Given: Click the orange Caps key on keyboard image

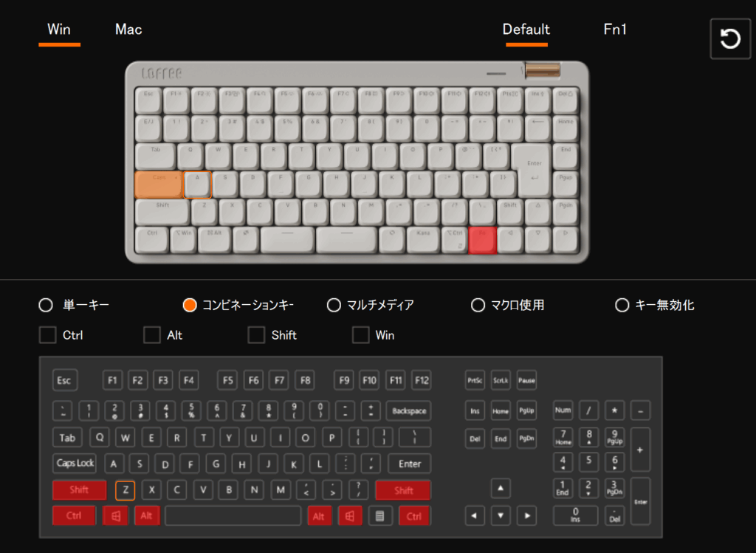Looking at the screenshot, I should pyautogui.click(x=159, y=184).
